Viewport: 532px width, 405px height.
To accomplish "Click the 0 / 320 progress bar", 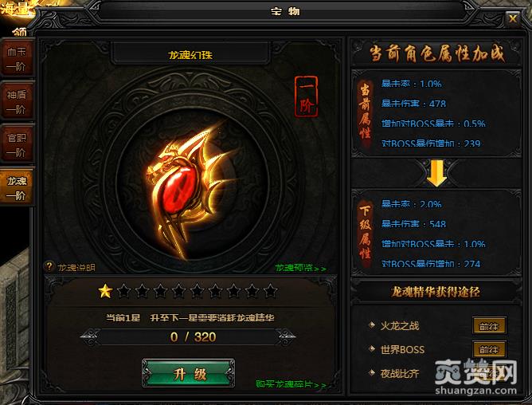I will (188, 337).
